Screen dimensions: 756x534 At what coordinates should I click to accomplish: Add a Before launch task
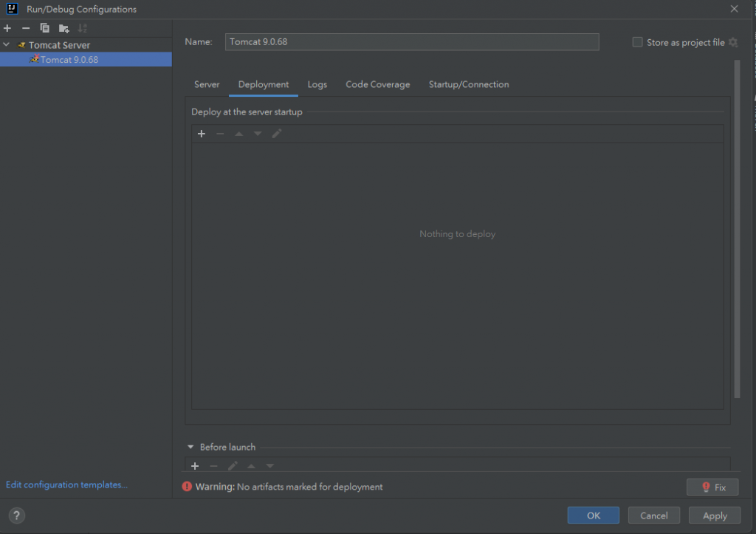195,465
